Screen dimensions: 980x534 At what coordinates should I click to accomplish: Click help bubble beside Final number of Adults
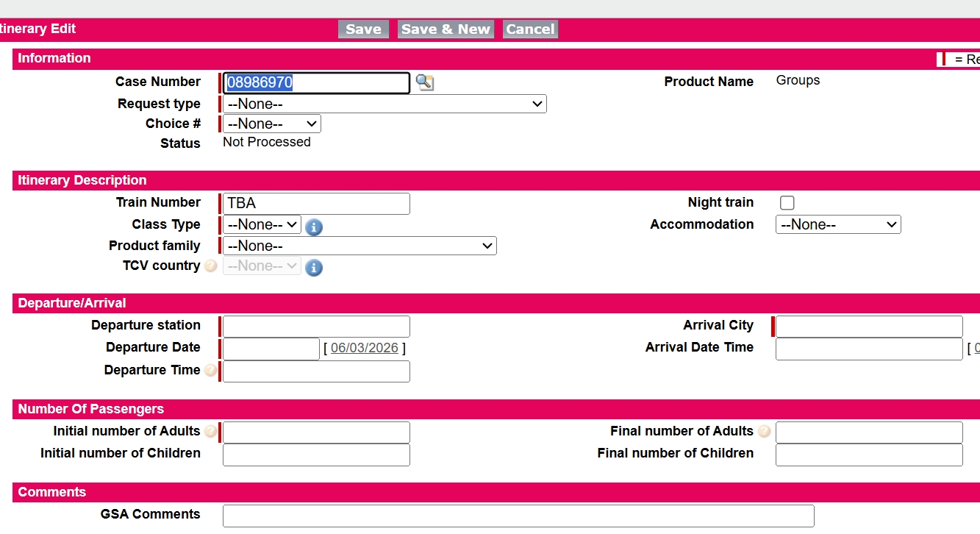(x=764, y=432)
